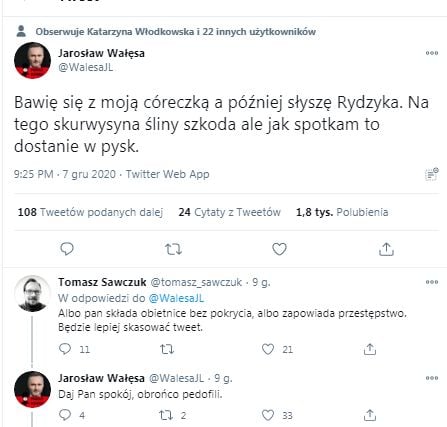This screenshot has width=447, height=427.
Task: Open the tweet activity icon beside timestamp
Action: coord(432,174)
